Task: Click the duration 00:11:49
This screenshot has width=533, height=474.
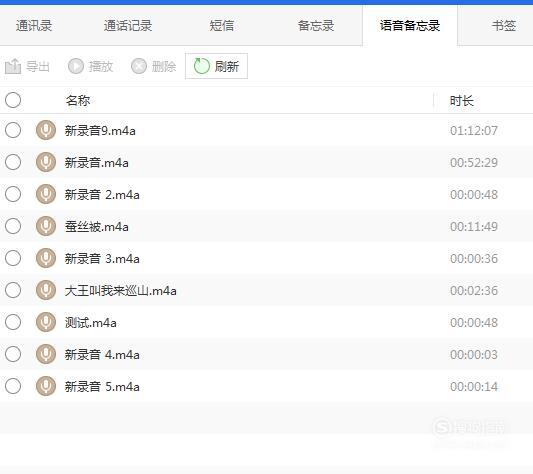Action: coord(474,226)
